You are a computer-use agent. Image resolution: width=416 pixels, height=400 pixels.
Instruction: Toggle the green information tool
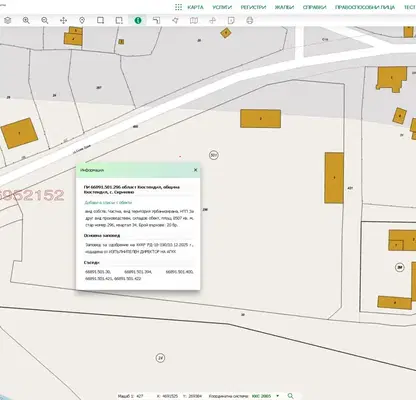[138, 20]
